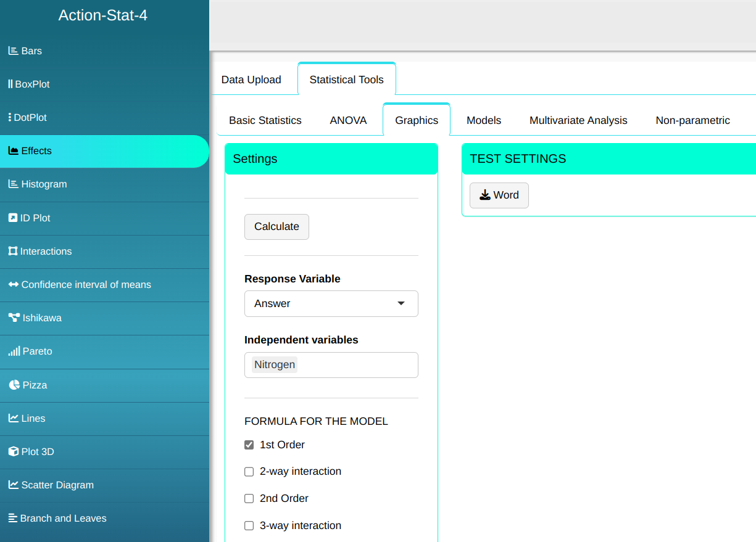Download results with the Word button

[499, 195]
